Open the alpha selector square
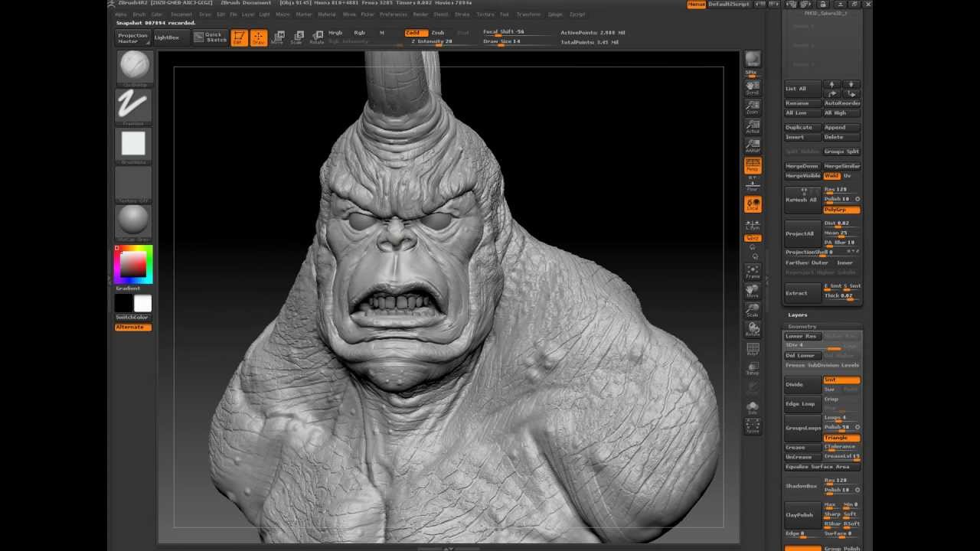980x551 pixels. (133, 145)
